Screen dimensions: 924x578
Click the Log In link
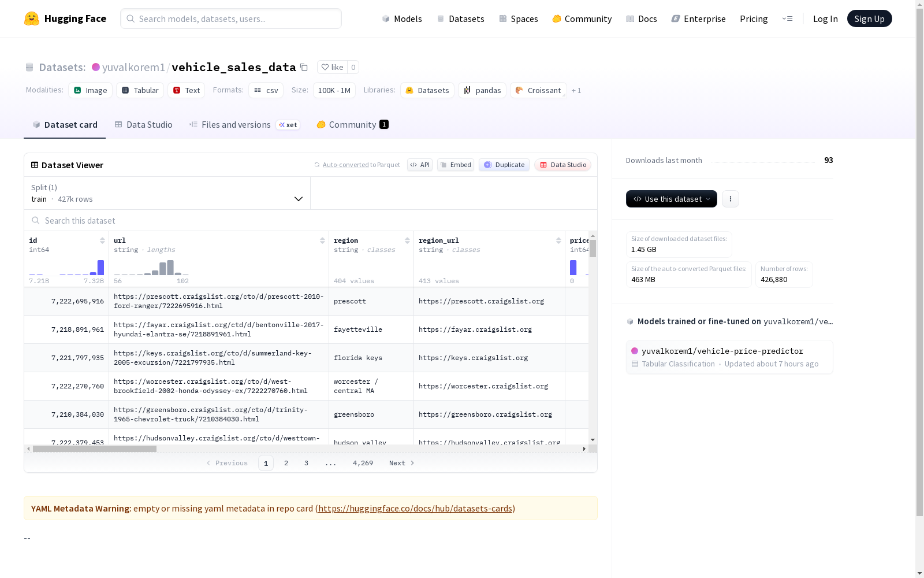825,18
